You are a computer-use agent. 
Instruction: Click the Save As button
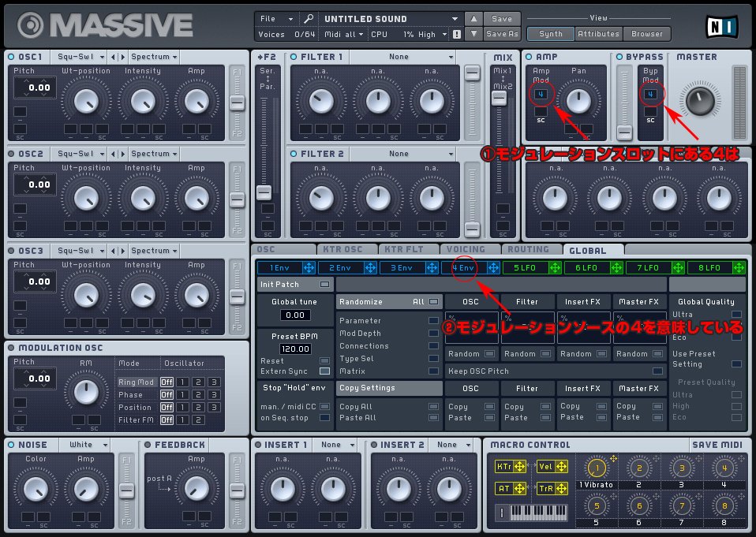pos(501,34)
